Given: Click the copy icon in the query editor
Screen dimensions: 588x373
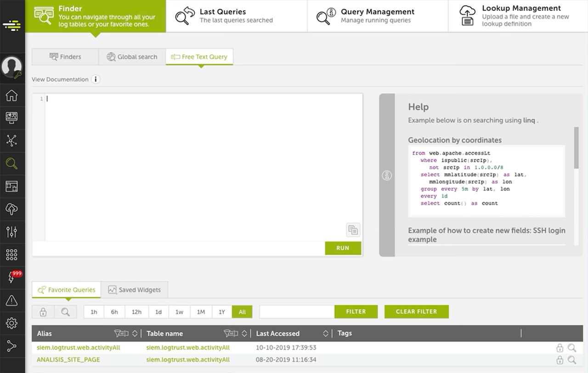Looking at the screenshot, I should [353, 230].
